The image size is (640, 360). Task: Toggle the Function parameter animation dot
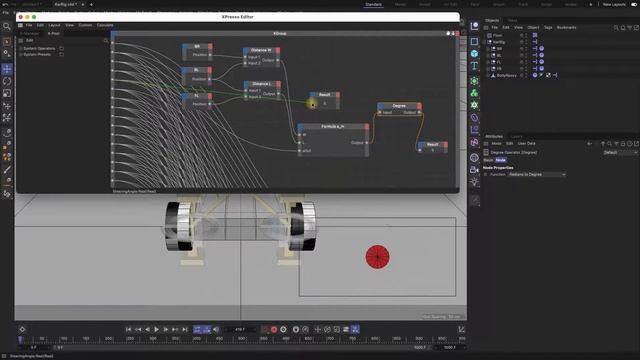pyautogui.click(x=486, y=175)
